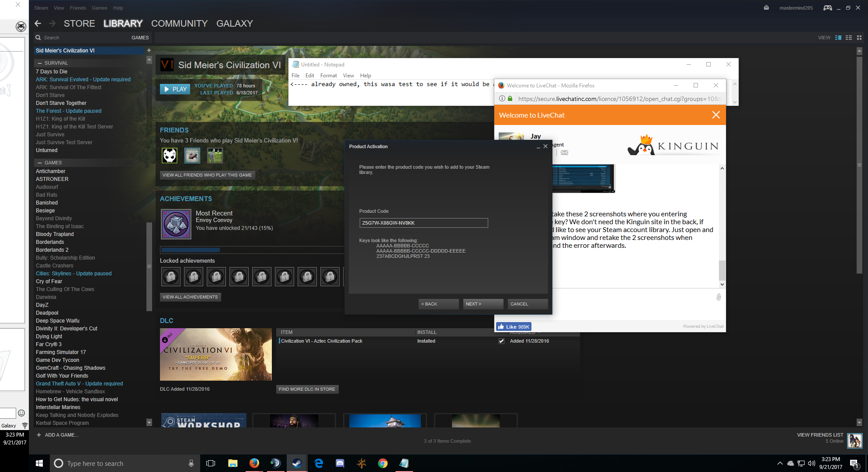868x472 pixels.
Task: Click microphone icon in taskbar search
Action: 191,463
